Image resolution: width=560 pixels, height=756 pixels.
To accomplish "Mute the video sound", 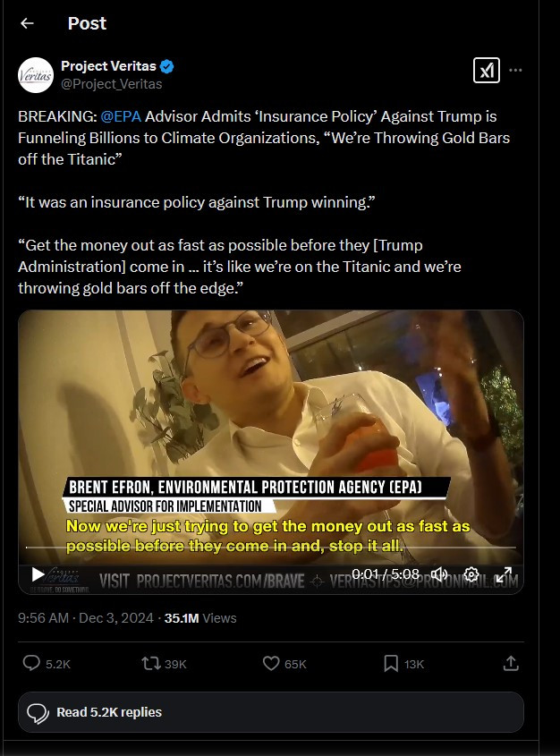I will 439,574.
